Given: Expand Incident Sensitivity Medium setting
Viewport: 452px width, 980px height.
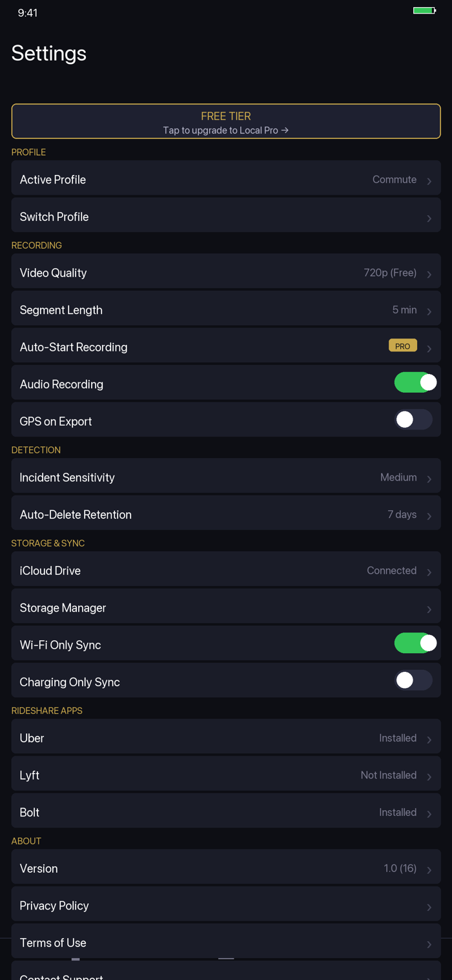Looking at the screenshot, I should [226, 477].
